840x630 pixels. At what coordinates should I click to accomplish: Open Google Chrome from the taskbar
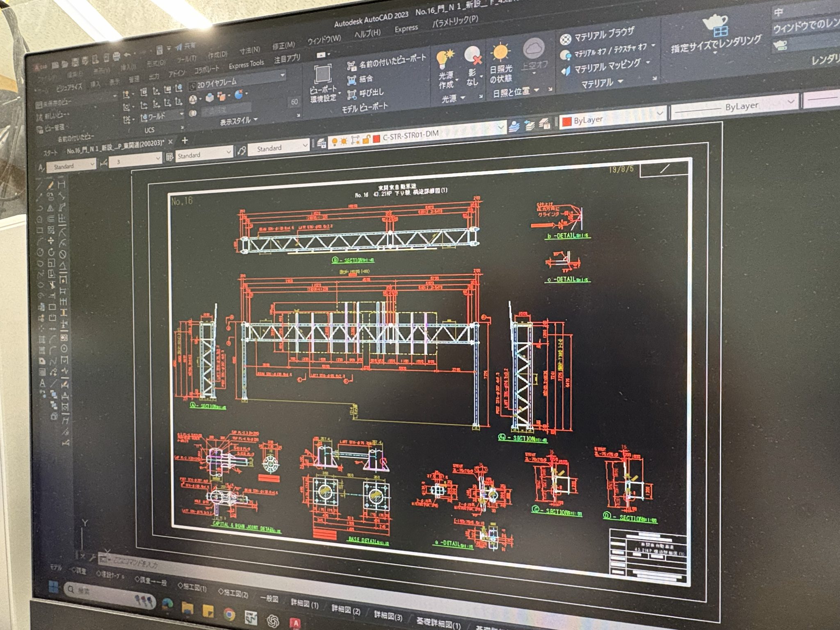(229, 614)
